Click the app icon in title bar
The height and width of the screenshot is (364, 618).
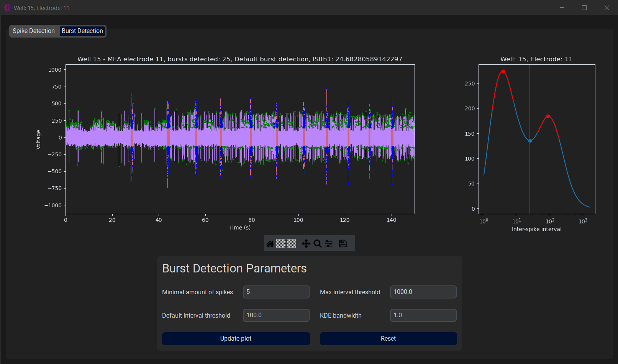pos(7,8)
